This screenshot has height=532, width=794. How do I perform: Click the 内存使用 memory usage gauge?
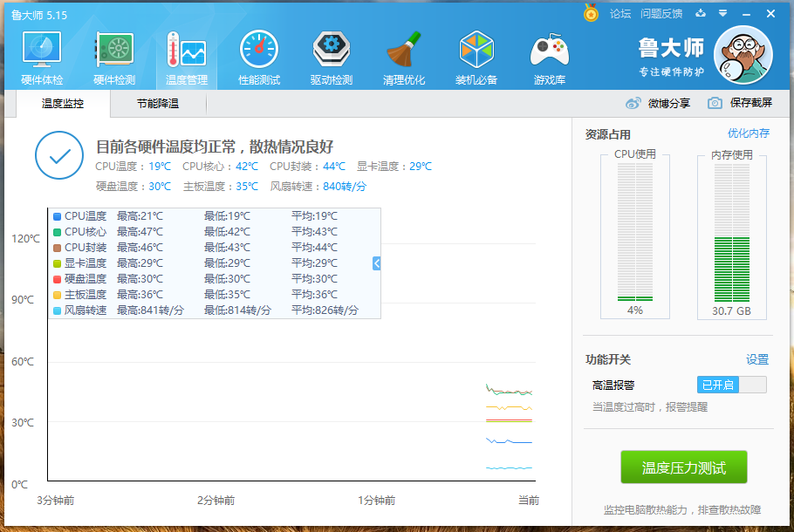pyautogui.click(x=732, y=237)
